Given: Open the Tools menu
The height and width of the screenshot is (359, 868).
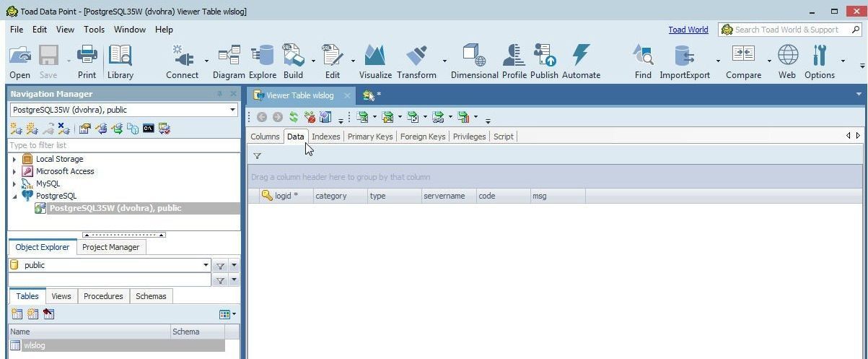Looking at the screenshot, I should click(x=94, y=30).
